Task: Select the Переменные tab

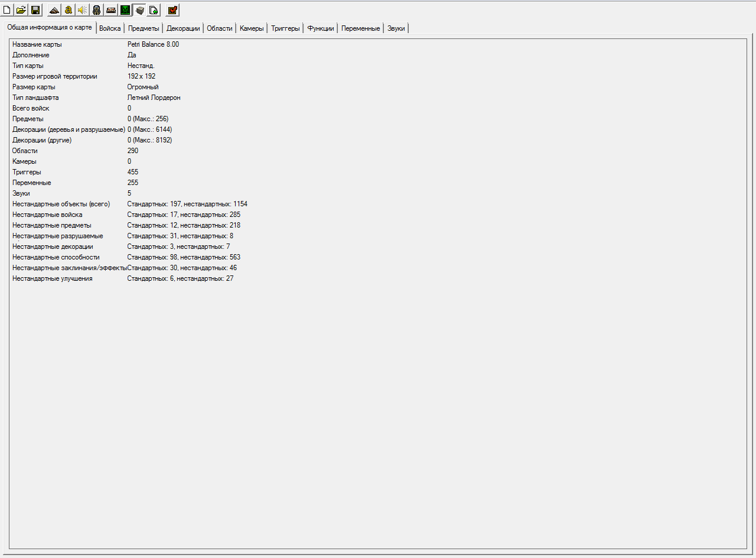Action: pyautogui.click(x=361, y=28)
